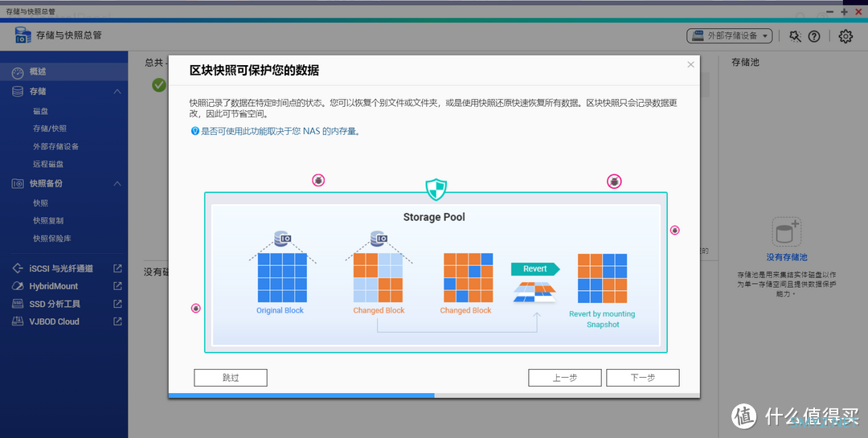
Task: Click the 概述 gauge icon
Action: (18, 72)
